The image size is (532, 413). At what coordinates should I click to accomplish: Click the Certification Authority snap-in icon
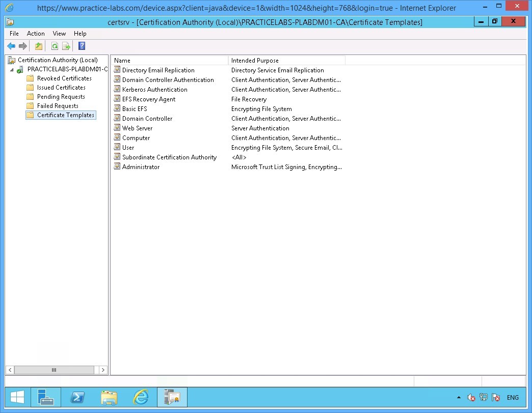11,60
